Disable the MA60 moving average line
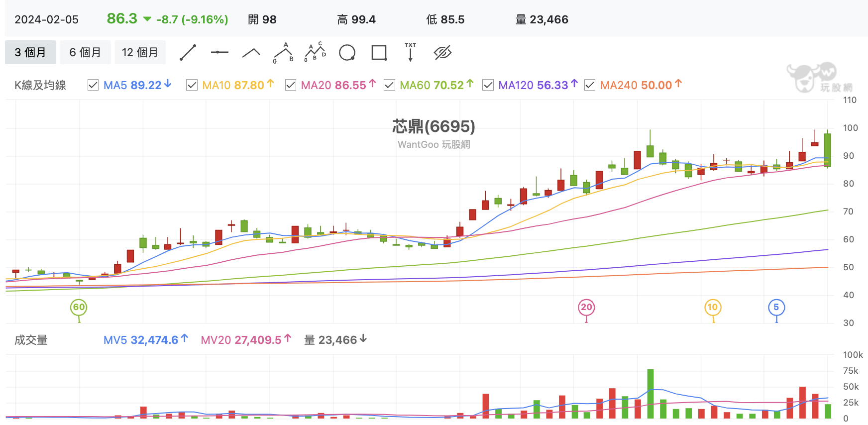The height and width of the screenshot is (425, 868). coord(390,85)
